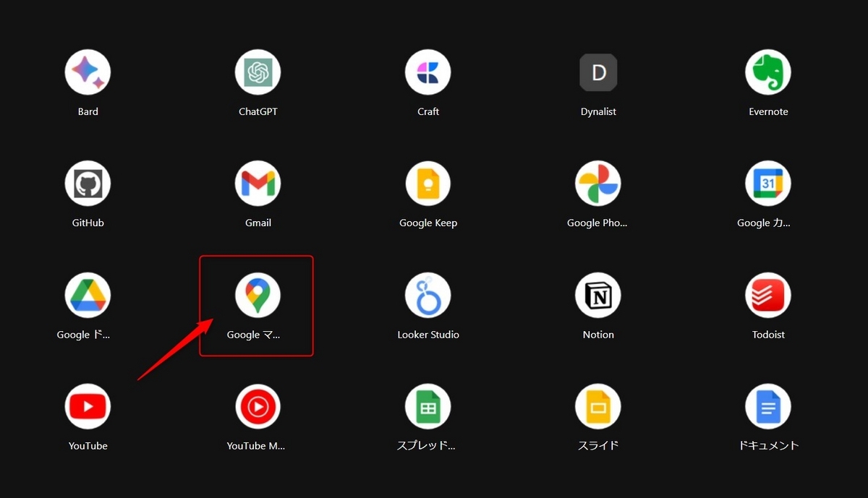
Task: Open the Craft app icon
Action: [x=428, y=72]
